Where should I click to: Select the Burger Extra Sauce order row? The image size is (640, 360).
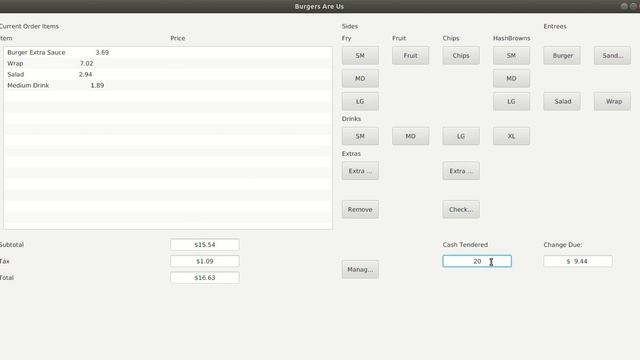(168, 52)
